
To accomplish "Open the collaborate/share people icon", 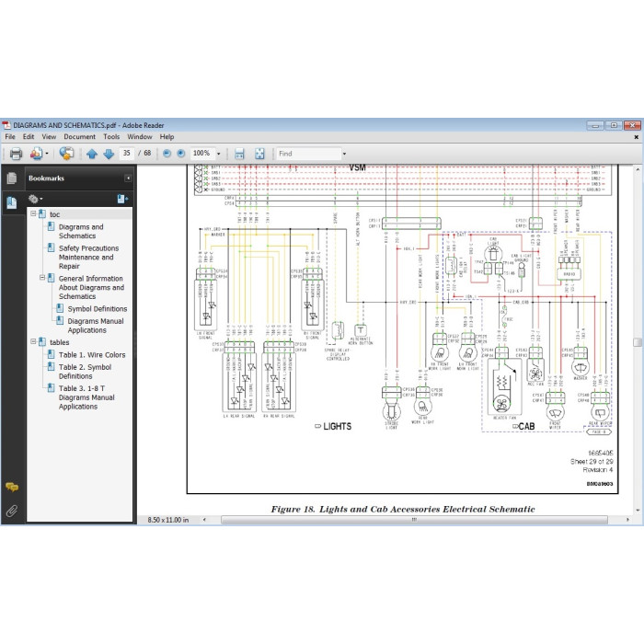I will [36, 154].
